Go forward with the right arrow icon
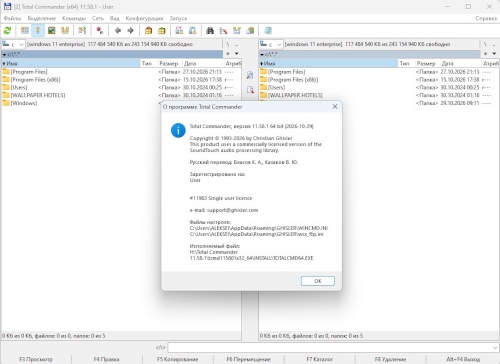 [130, 31]
